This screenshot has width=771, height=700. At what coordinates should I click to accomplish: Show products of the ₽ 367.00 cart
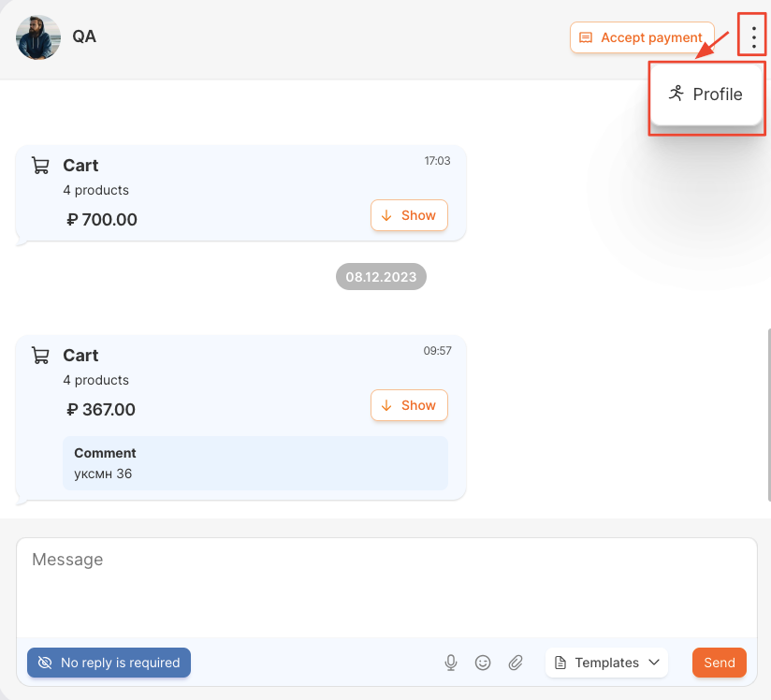pyautogui.click(x=409, y=405)
